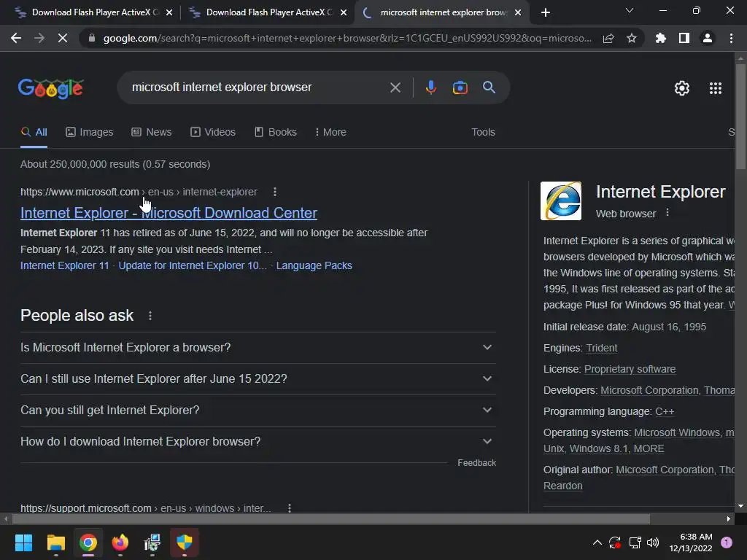Open Internet Explorer - Microsoft Download Center link
Screen dimensions: 747x560
point(169,213)
